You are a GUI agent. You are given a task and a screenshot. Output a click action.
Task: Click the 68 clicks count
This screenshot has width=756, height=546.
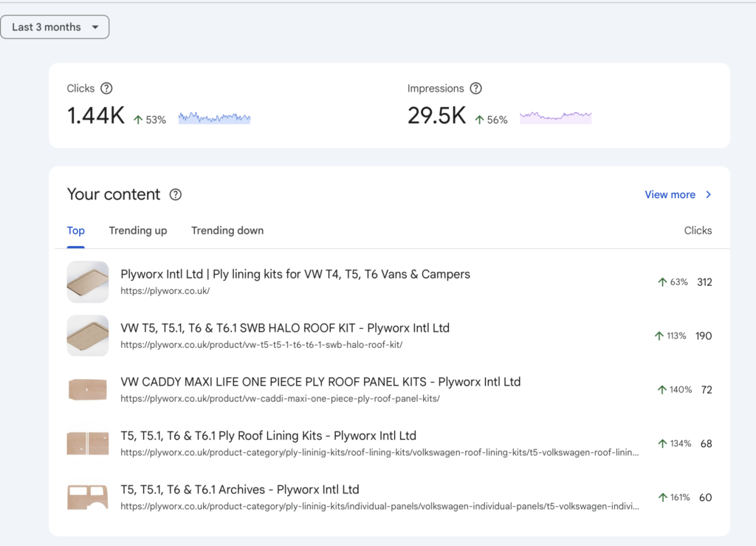pos(707,444)
